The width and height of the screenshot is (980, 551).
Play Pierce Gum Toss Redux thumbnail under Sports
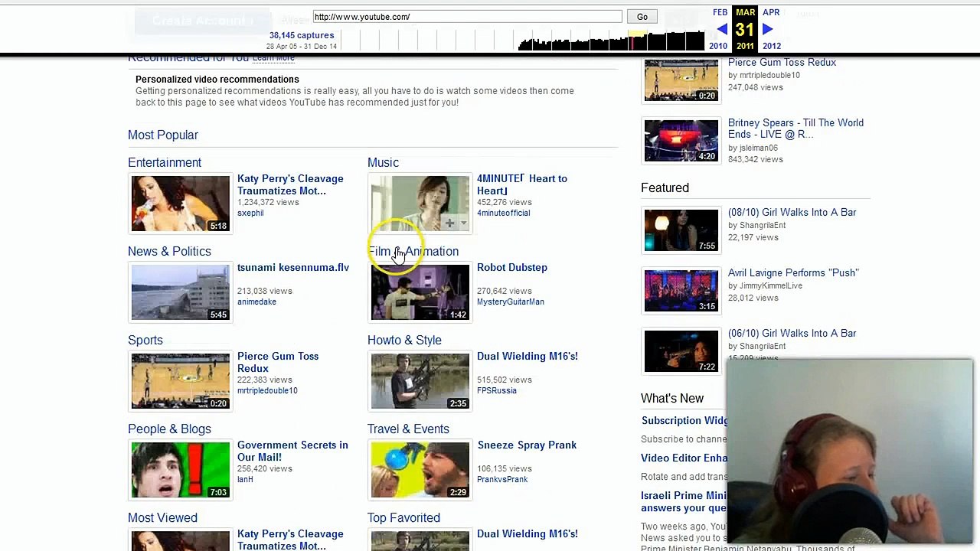[180, 380]
